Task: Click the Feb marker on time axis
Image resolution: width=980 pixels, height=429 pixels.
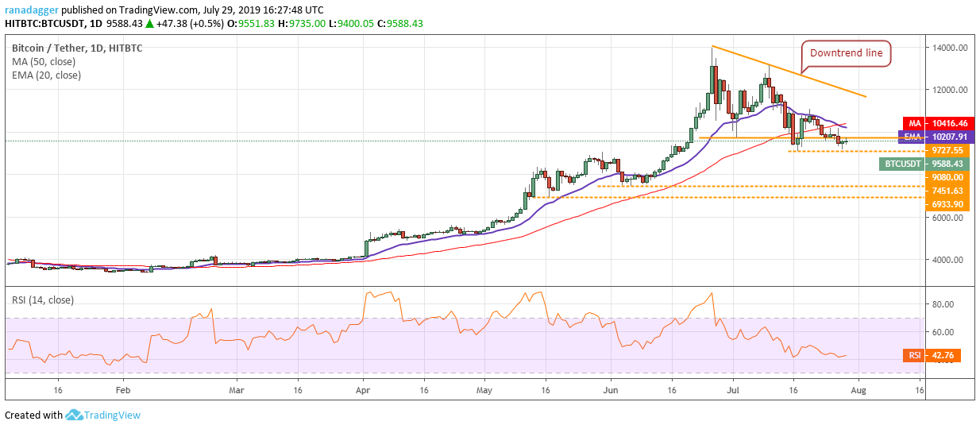Action: point(122,391)
